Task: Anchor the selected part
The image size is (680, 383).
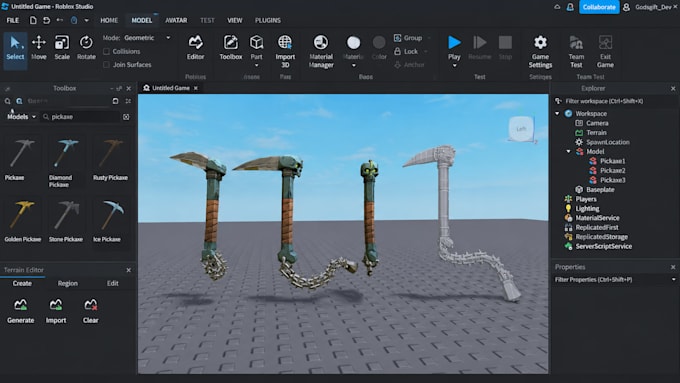Action: pos(409,65)
